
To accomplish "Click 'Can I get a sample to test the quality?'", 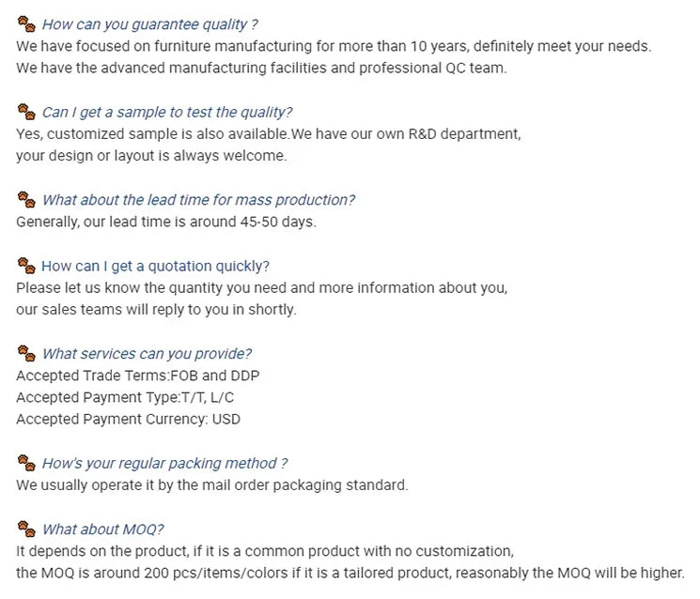I will point(166,113).
